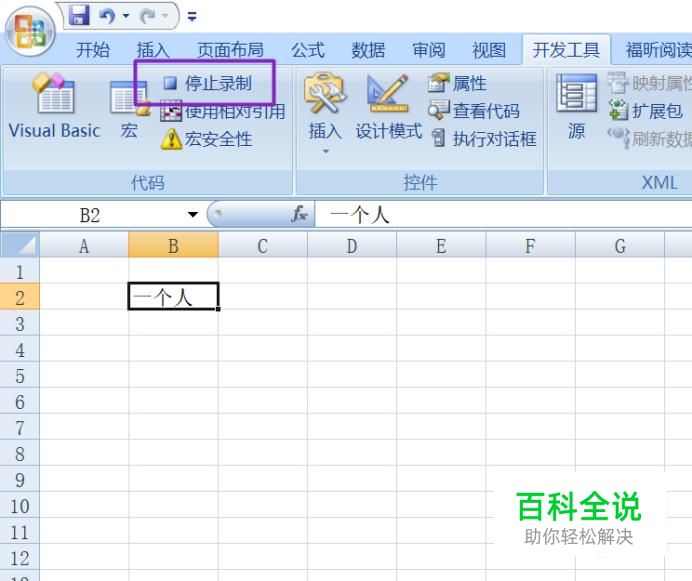Click 执行对话框

pyautogui.click(x=483, y=139)
